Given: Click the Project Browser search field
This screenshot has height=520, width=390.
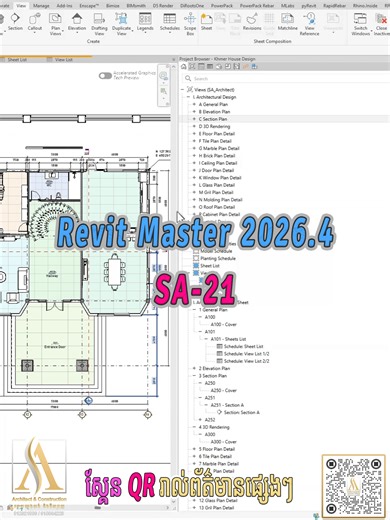Looking at the screenshot, I should pyautogui.click(x=287, y=78).
